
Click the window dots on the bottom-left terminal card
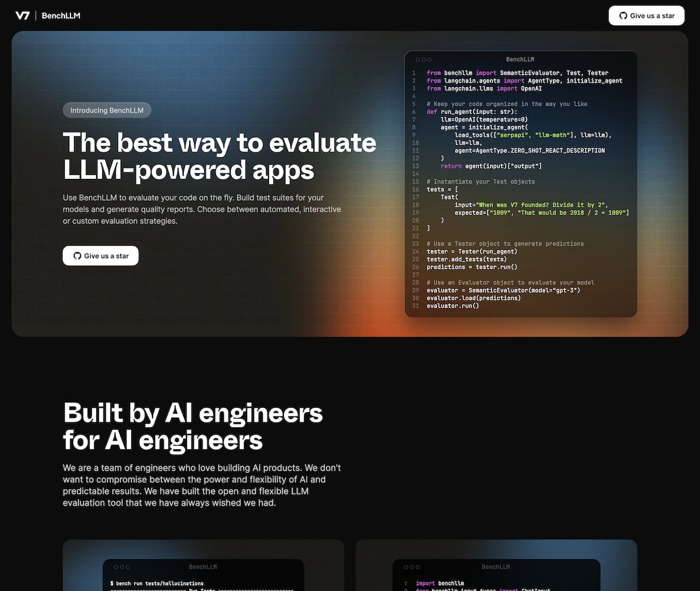tap(121, 567)
